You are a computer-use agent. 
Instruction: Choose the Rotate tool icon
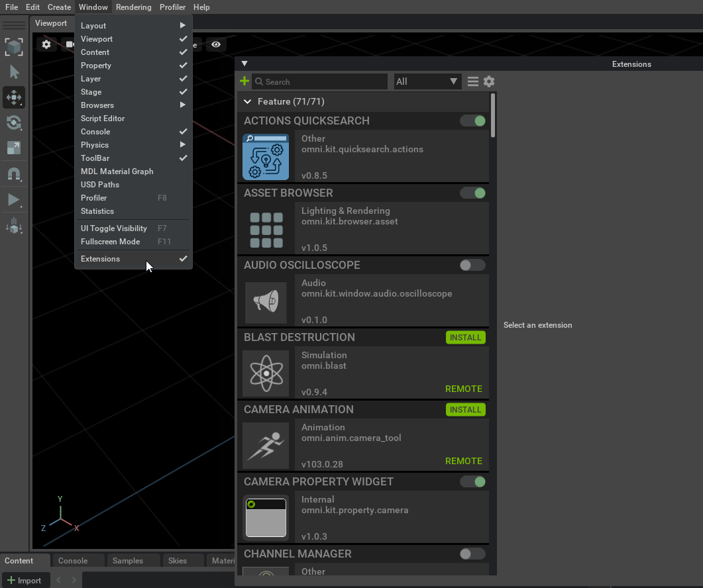tap(14, 122)
